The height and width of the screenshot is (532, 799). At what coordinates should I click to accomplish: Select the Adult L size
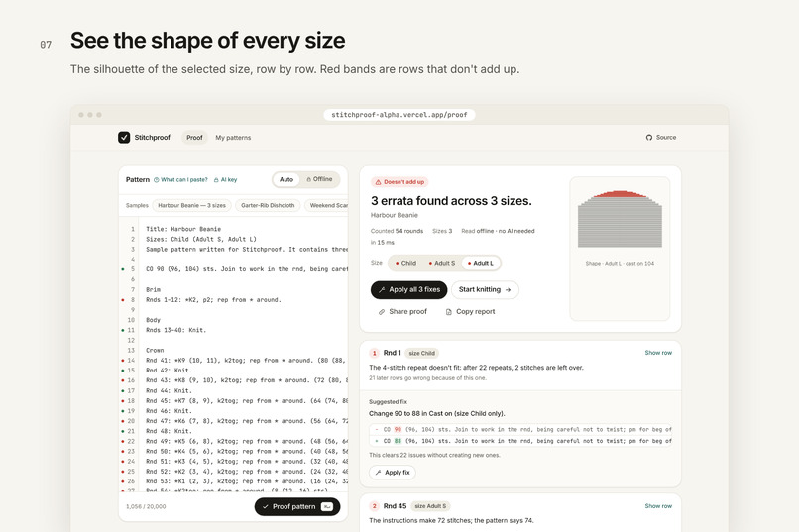481,264
